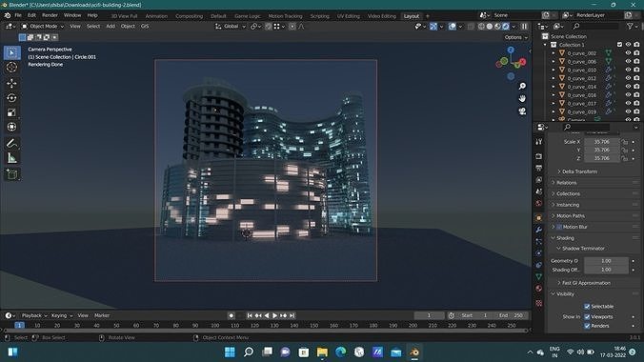Launch Blender from Windows taskbar
This screenshot has height=362, width=644.
pyautogui.click(x=414, y=352)
